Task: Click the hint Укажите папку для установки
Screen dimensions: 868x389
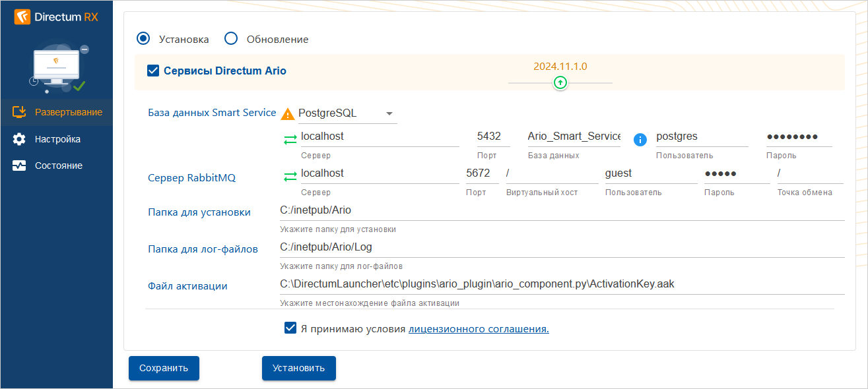Action: [x=338, y=229]
